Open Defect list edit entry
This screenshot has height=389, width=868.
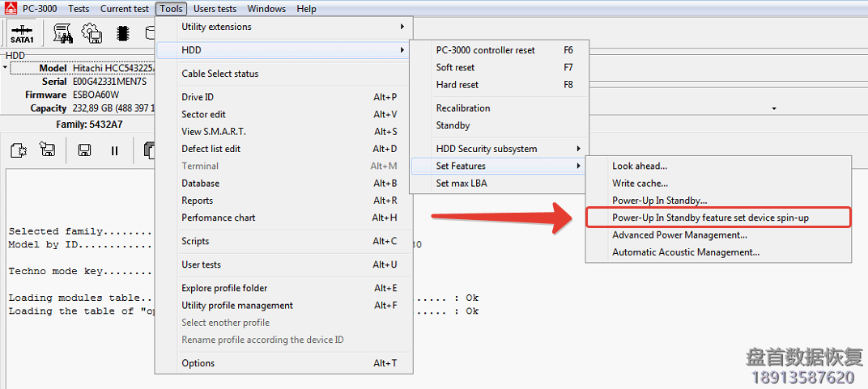[211, 149]
